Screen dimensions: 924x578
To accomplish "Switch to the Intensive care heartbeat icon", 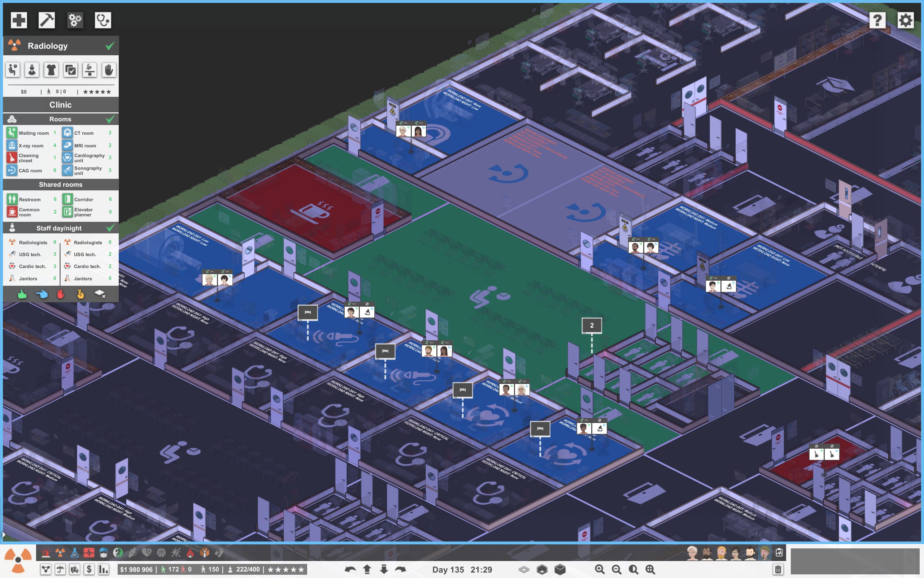I will (x=89, y=552).
